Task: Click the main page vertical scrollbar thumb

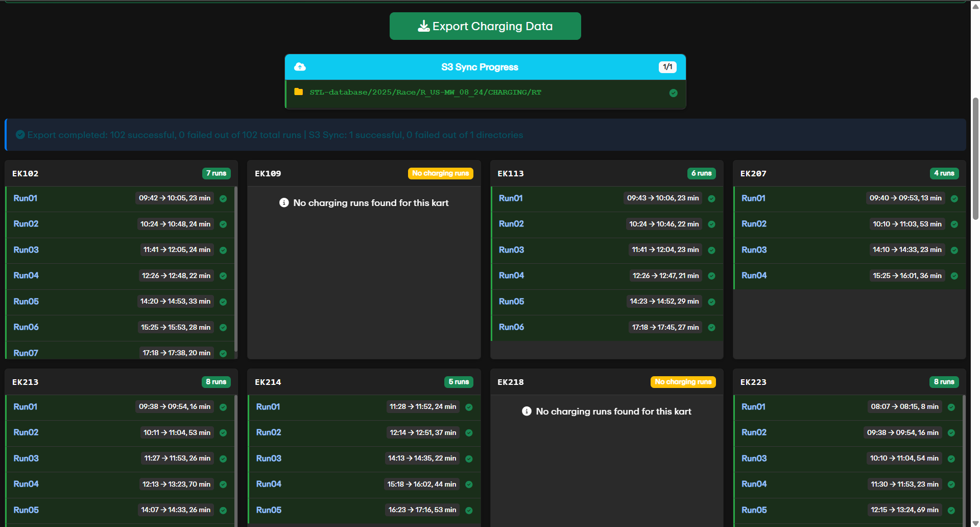Action: pyautogui.click(x=975, y=158)
